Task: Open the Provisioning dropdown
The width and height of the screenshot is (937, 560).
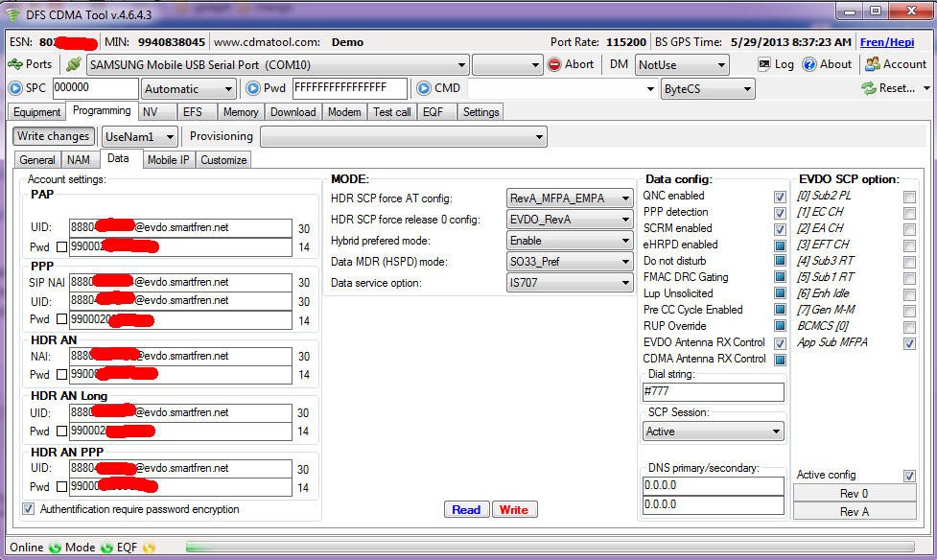Action: pyautogui.click(x=404, y=137)
